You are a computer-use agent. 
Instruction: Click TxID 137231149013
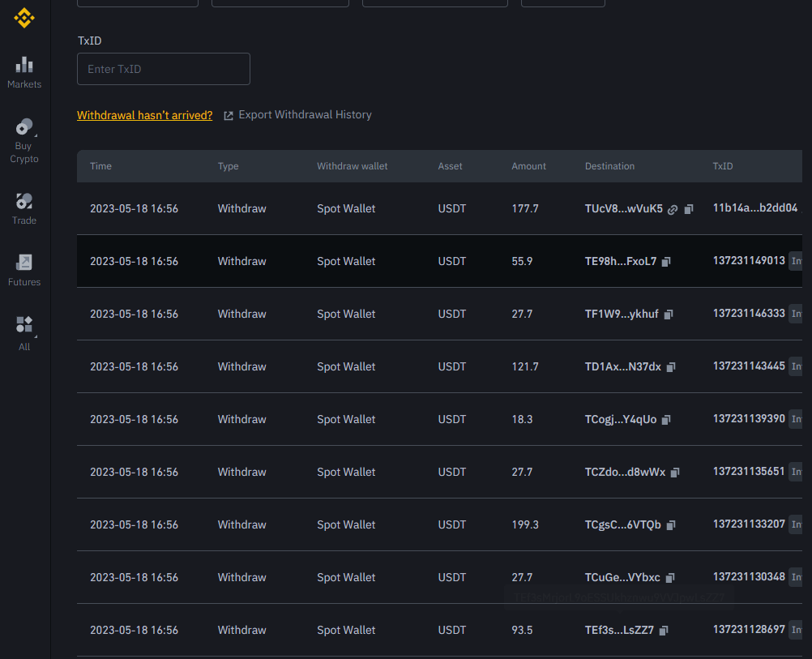pos(749,261)
